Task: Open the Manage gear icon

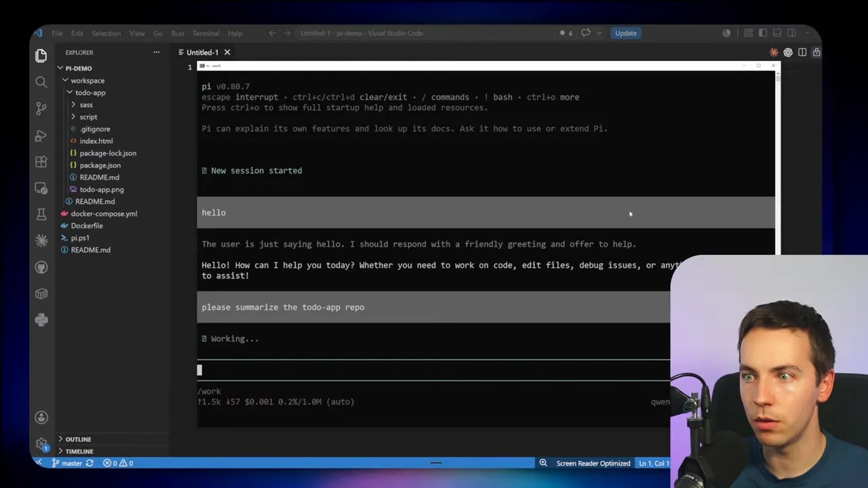Action: [x=41, y=443]
